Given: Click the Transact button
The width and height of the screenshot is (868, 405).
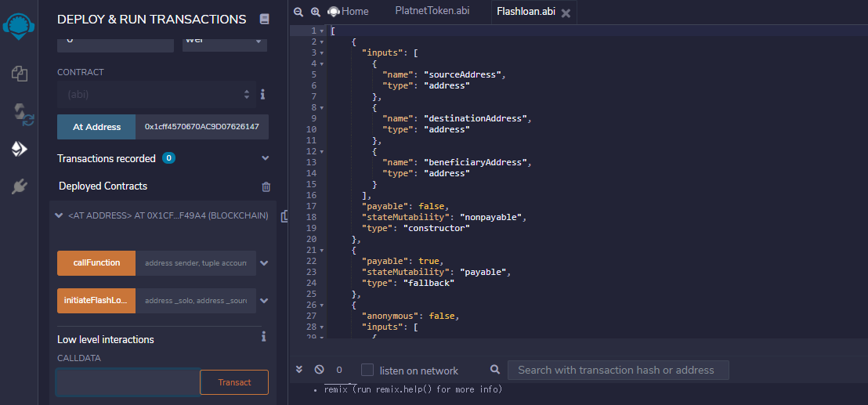Looking at the screenshot, I should coord(234,382).
